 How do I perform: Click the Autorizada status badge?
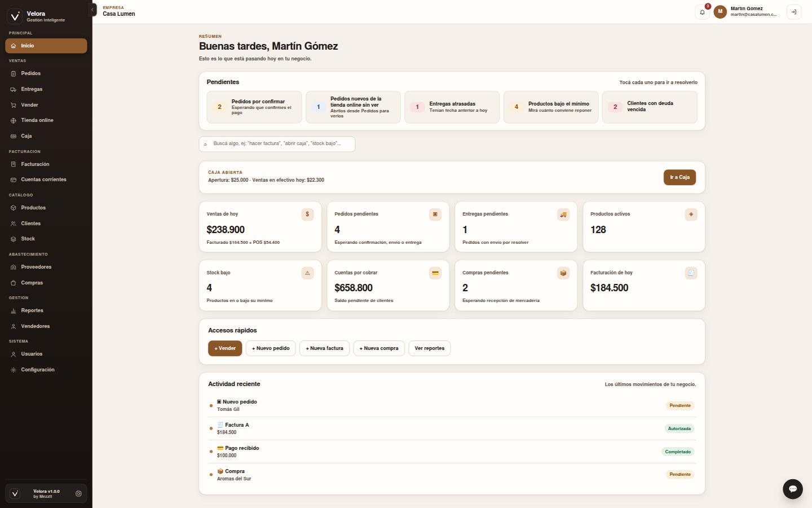[679, 428]
